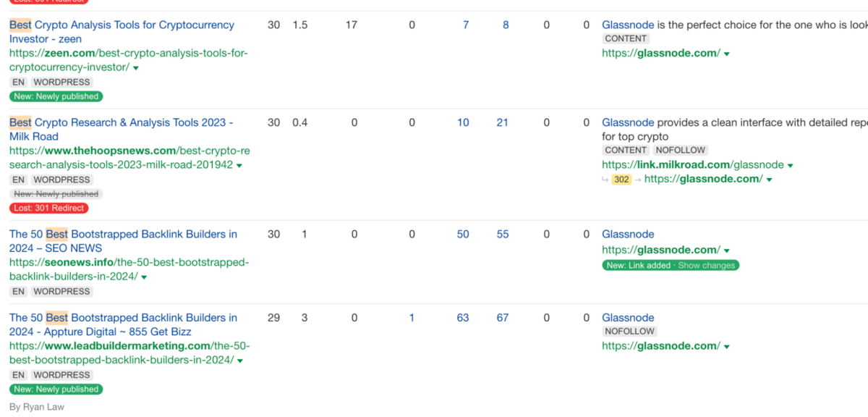
Task: Open the Appture Digital Backlink Builders title
Action: pyautogui.click(x=123, y=318)
